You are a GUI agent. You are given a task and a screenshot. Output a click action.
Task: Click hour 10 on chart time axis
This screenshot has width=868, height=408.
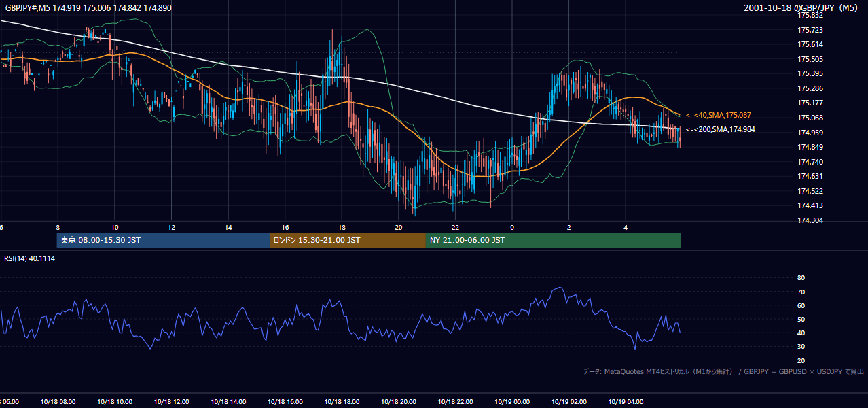point(114,228)
